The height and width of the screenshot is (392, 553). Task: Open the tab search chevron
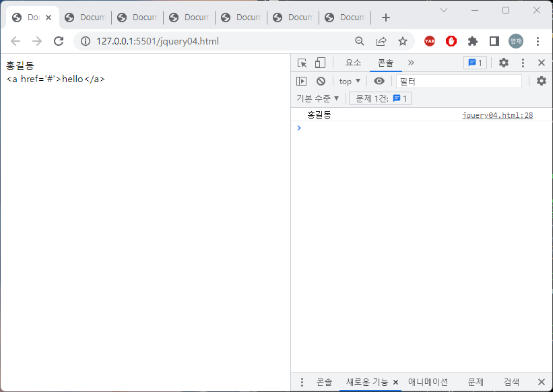pos(444,10)
